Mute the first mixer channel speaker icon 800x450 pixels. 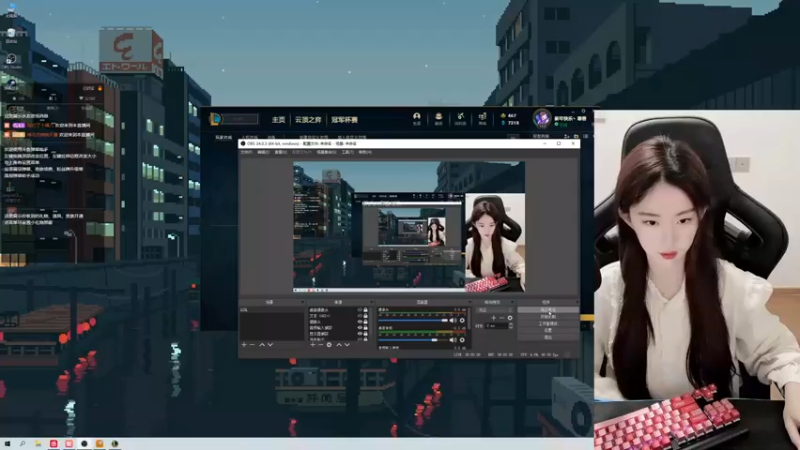point(453,320)
